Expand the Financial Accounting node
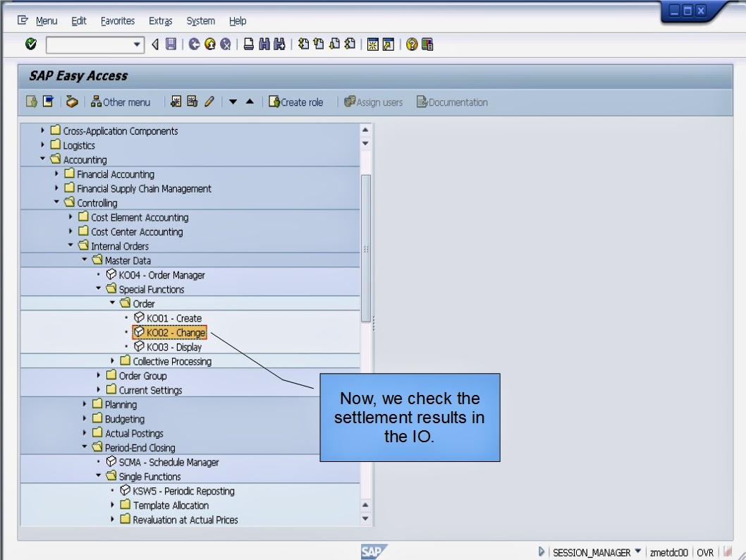The image size is (746, 560). 56,174
